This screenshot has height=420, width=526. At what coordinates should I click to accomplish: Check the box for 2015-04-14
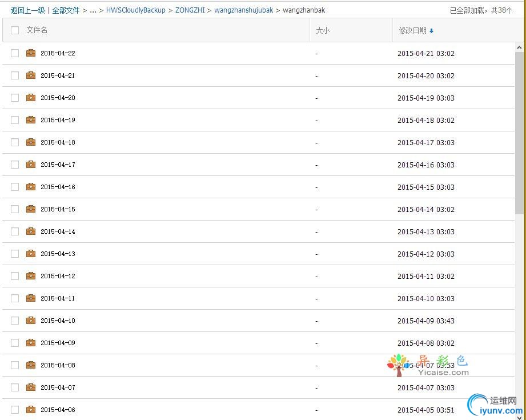click(x=15, y=231)
